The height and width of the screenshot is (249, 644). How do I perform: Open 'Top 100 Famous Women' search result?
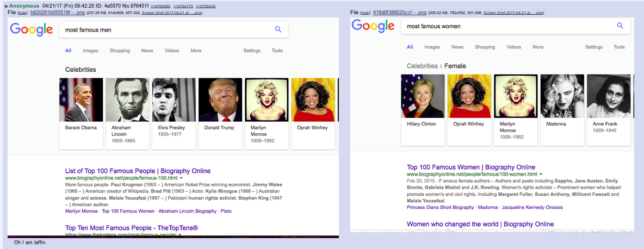[471, 167]
